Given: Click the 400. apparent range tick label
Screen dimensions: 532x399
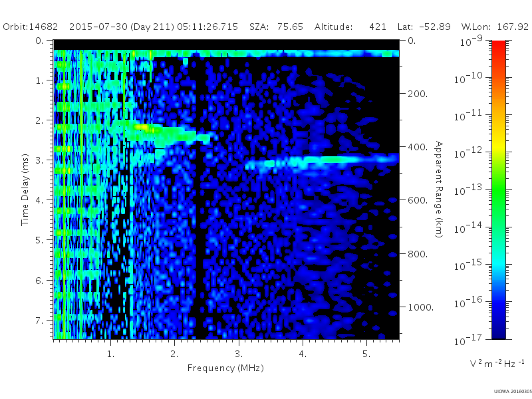Looking at the screenshot, I should pos(418,147).
